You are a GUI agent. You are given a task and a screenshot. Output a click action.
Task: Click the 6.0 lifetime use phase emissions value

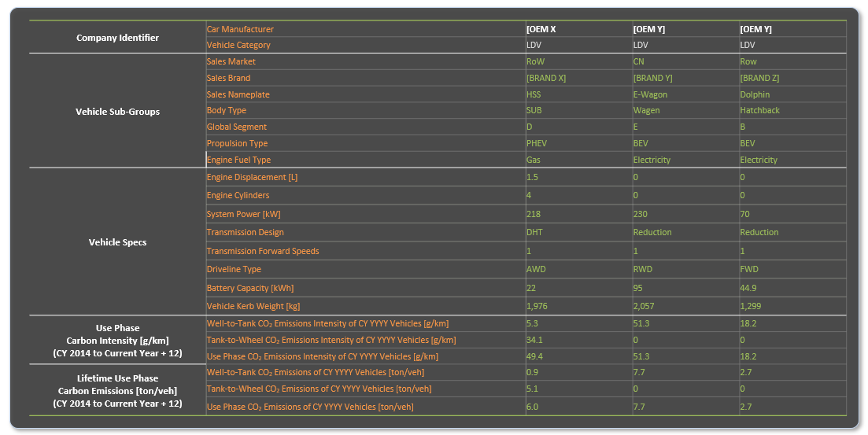(x=532, y=407)
